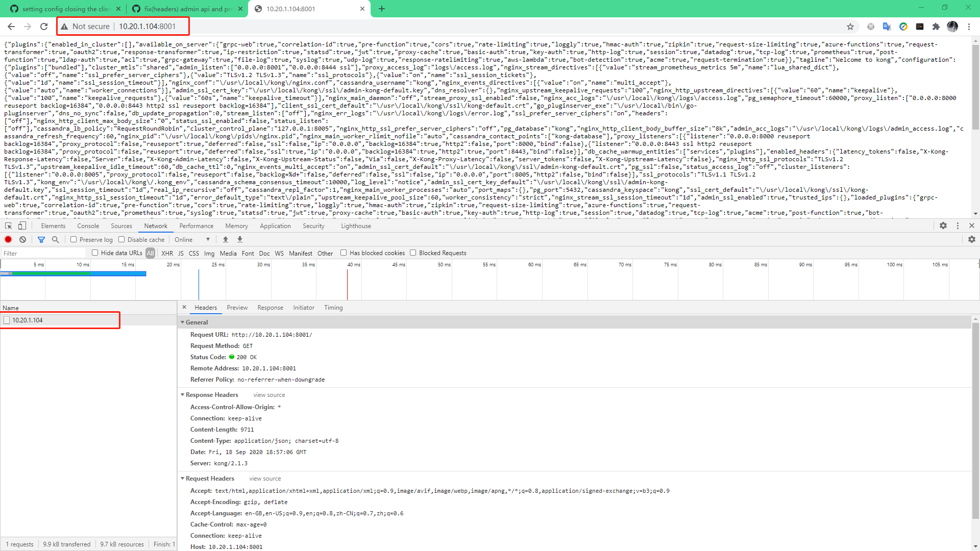Open DevTools settings gear

tap(943, 226)
